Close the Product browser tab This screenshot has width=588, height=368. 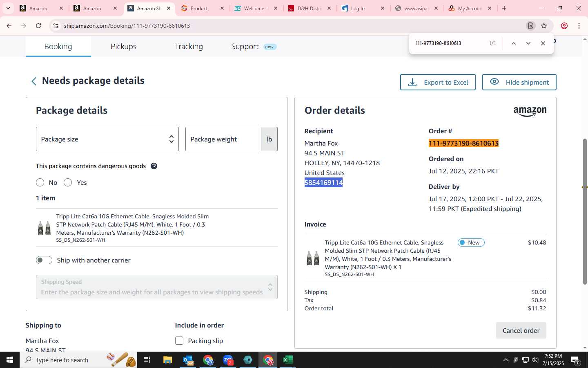(x=222, y=8)
